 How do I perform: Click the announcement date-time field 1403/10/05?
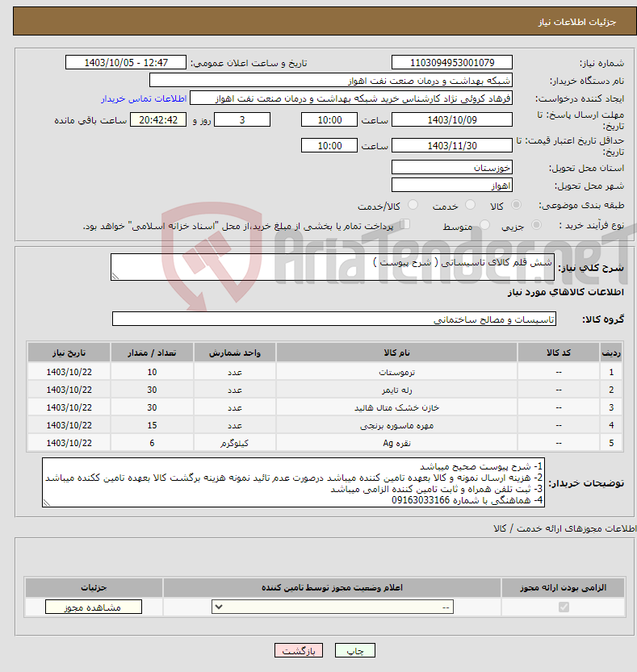[126, 63]
